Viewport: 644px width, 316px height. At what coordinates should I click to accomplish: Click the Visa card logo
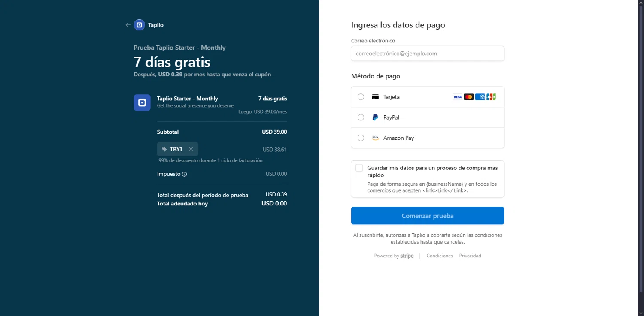(x=457, y=97)
